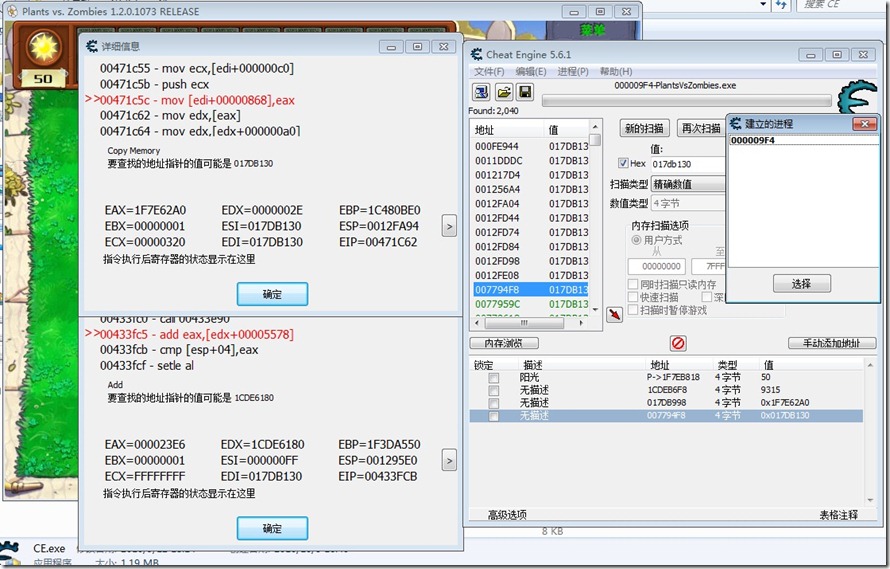Image resolution: width=890 pixels, height=569 pixels.
Task: Open the 文件(F) menu
Action: [x=489, y=72]
